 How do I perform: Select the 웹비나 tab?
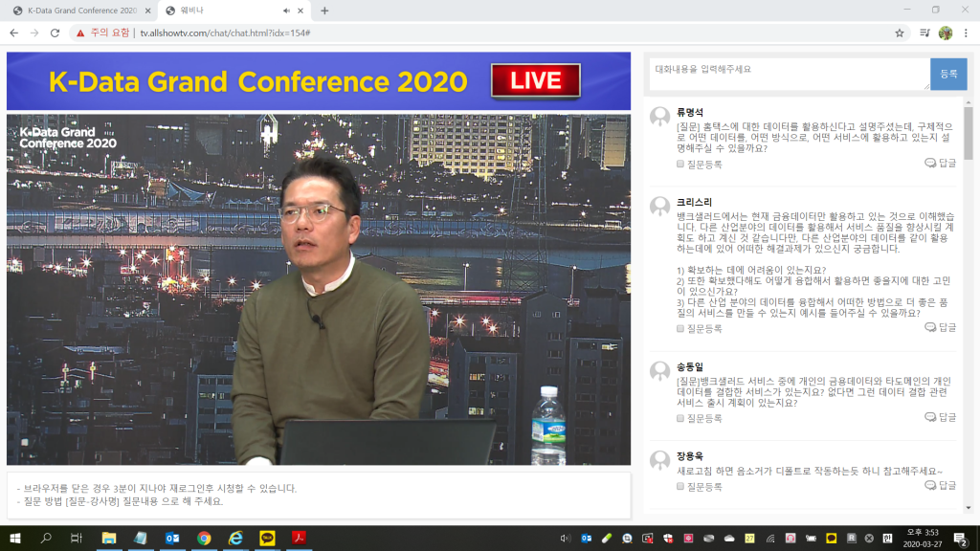(x=234, y=11)
